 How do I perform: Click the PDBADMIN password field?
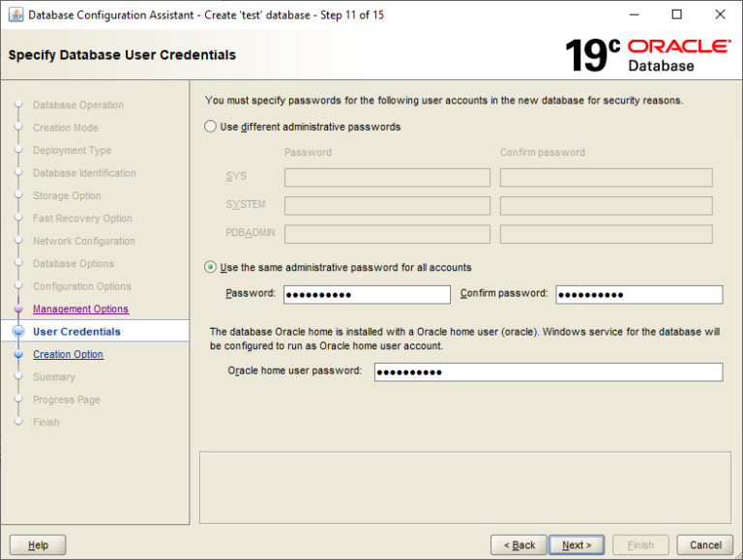pos(387,234)
